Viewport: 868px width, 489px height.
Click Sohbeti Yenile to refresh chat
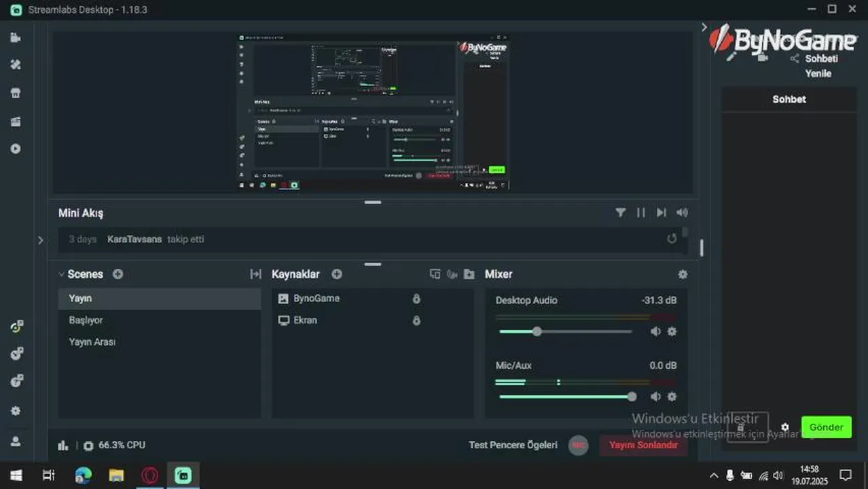click(x=820, y=66)
